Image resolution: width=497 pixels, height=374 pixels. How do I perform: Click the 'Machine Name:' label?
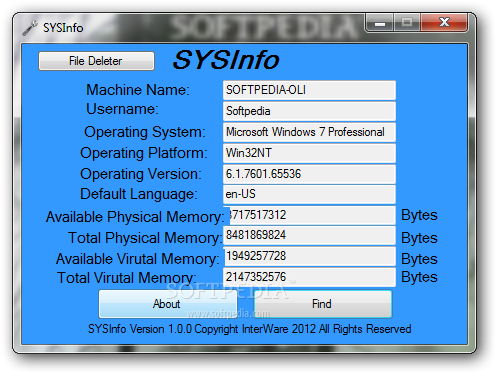138,90
